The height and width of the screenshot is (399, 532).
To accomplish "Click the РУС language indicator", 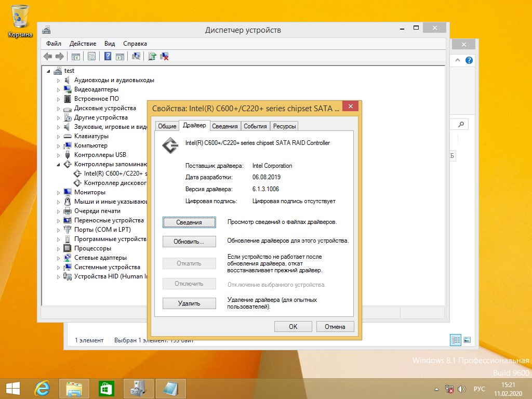I will tap(479, 389).
